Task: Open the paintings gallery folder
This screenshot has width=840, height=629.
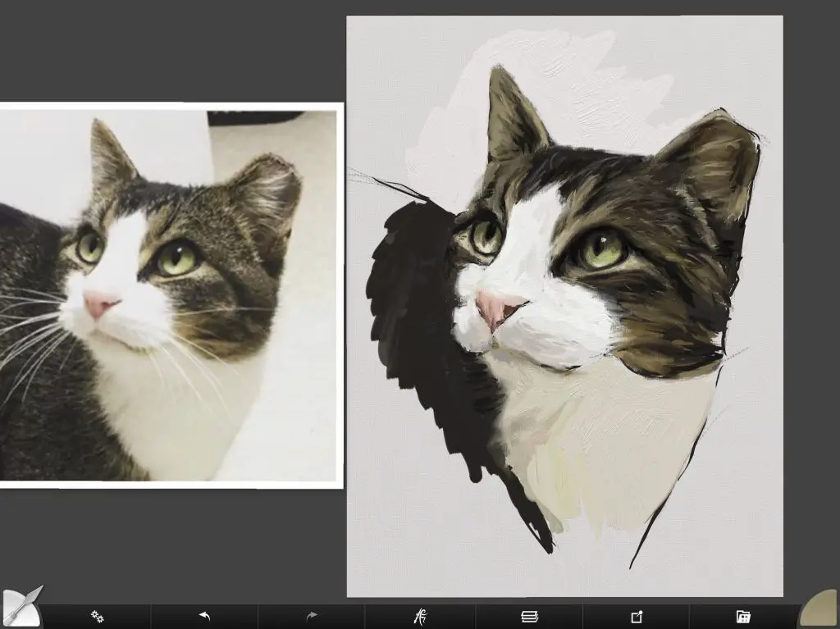Action: pyautogui.click(x=743, y=617)
